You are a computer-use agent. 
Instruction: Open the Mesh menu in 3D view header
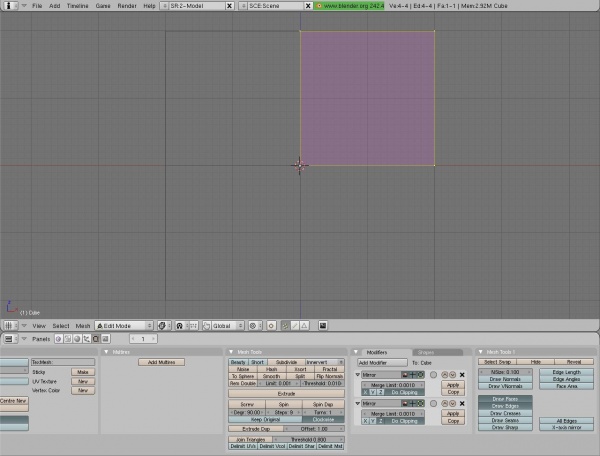[83, 326]
